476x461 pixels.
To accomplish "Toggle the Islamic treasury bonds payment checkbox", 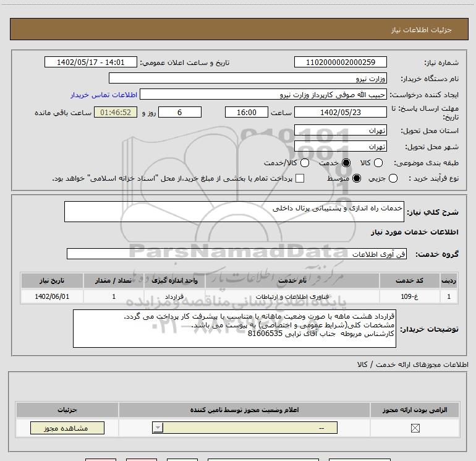I will (x=300, y=178).
